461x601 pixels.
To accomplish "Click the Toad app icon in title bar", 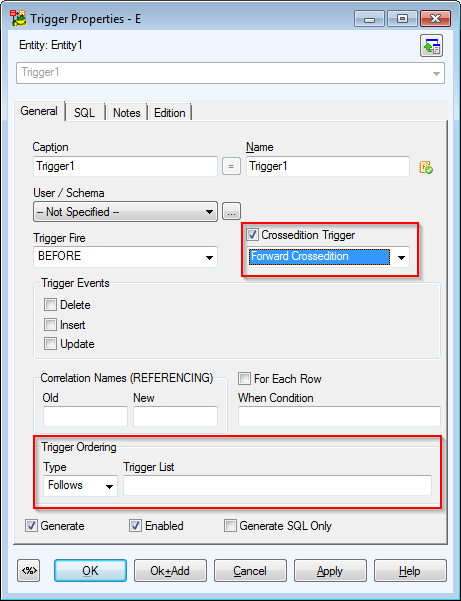I will point(18,18).
